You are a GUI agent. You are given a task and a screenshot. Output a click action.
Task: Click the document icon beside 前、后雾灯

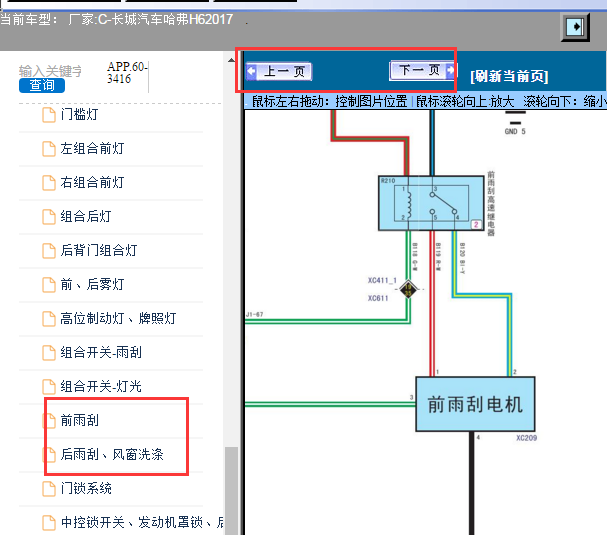(49, 285)
